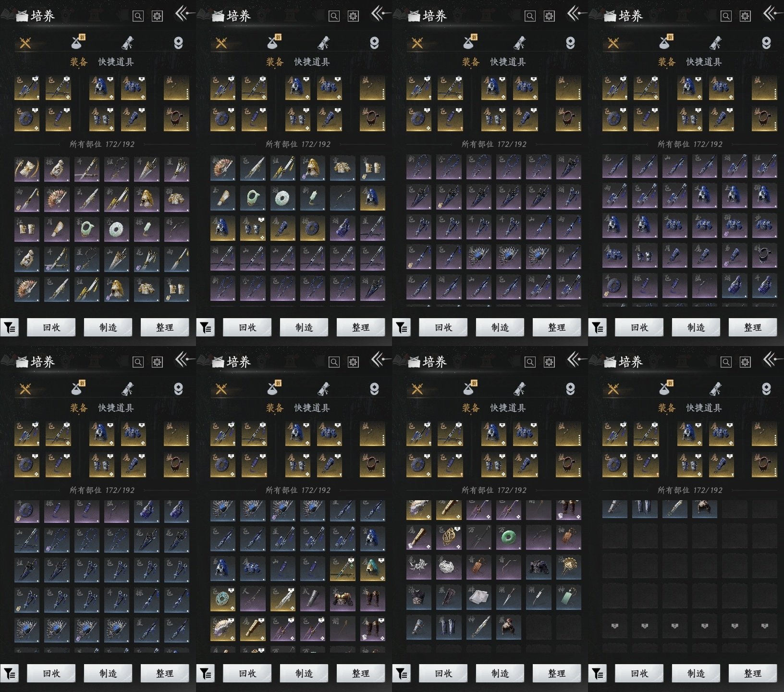Select green jade disc in bottom row third panel
The width and height of the screenshot is (784, 692).
(x=508, y=537)
